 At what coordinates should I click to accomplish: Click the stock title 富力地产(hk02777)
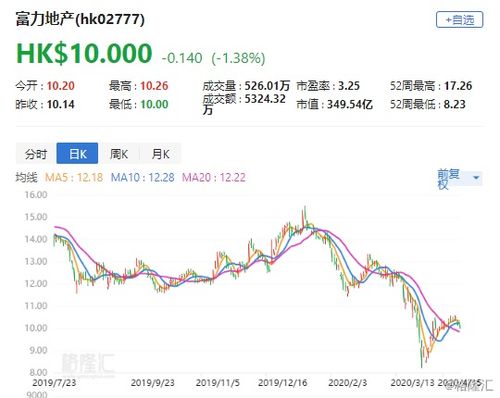(80, 19)
